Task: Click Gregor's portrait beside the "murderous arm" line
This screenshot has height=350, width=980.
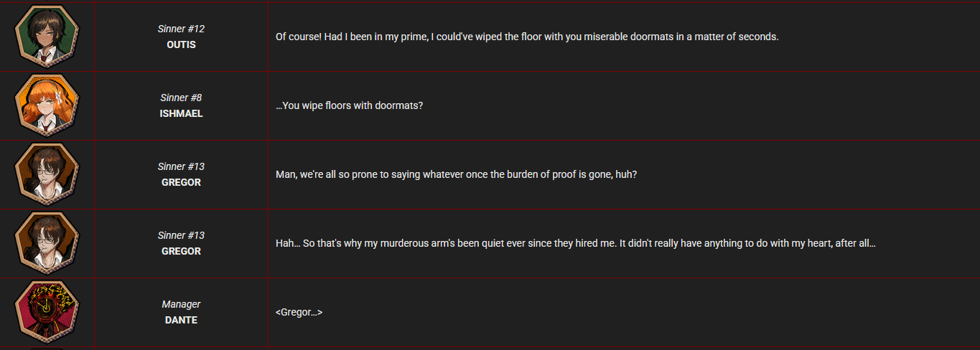Action: [47, 242]
